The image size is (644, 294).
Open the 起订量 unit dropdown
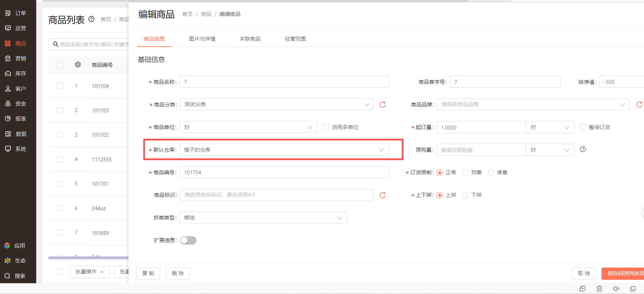click(550, 127)
